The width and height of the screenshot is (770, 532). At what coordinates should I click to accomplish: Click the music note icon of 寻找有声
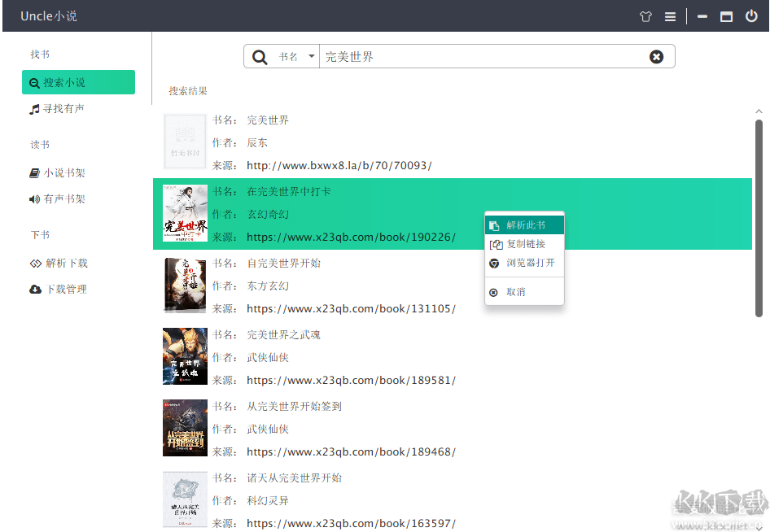tap(34, 109)
